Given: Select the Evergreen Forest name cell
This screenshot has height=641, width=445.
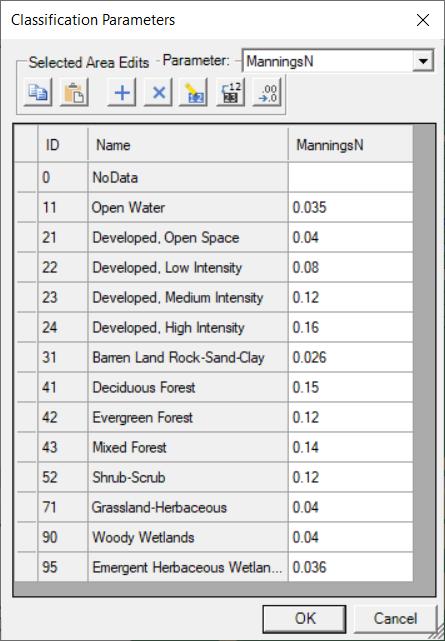Looking at the screenshot, I should [188, 417].
